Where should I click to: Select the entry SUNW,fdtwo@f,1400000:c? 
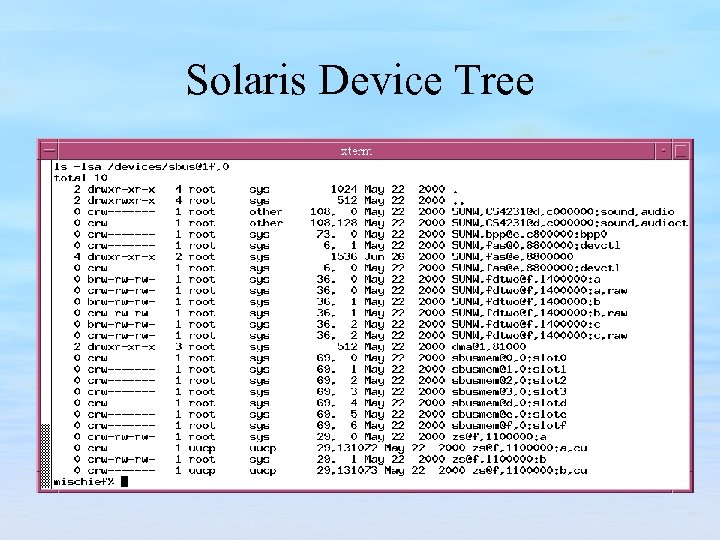(x=526, y=324)
